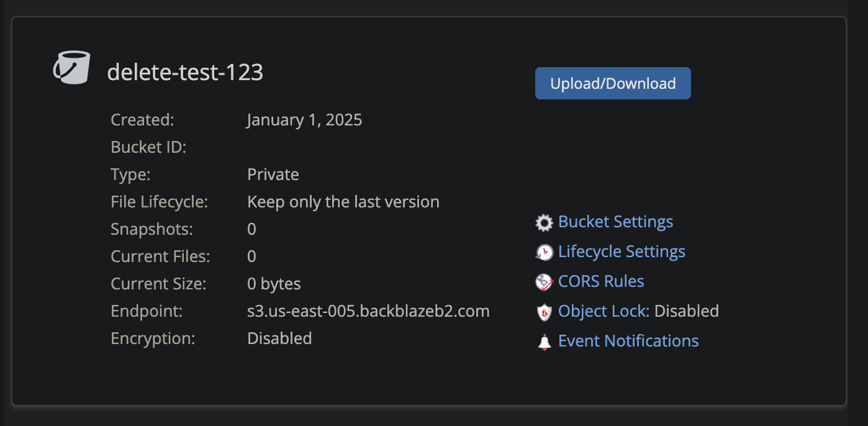Open the CORS Rules link
This screenshot has width=868, height=426.
pos(601,281)
